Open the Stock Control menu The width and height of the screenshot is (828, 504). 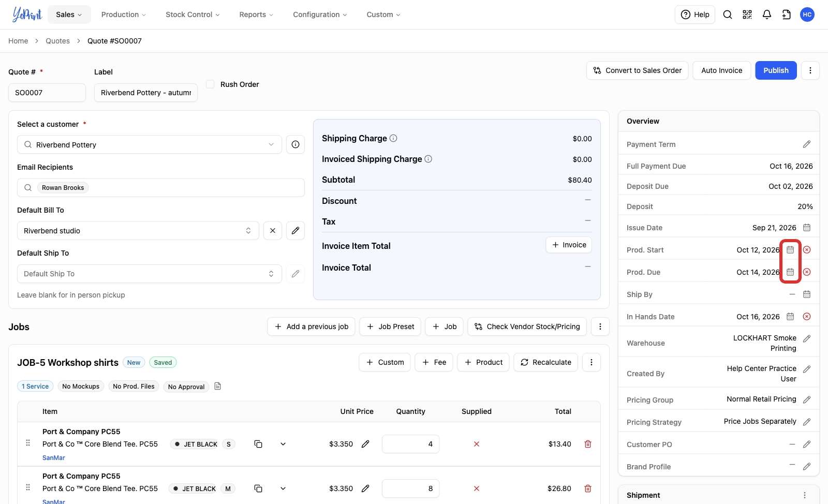[x=193, y=14]
